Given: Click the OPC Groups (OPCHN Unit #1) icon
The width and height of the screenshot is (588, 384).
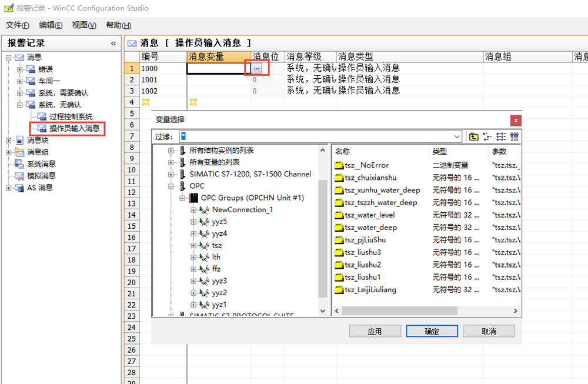Looking at the screenshot, I should pos(194,198).
